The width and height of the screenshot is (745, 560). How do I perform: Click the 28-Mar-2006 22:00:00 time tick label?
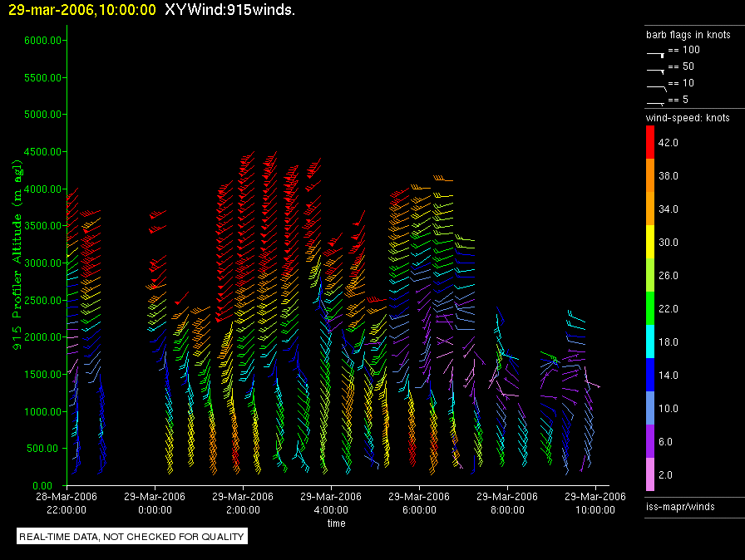[67, 503]
